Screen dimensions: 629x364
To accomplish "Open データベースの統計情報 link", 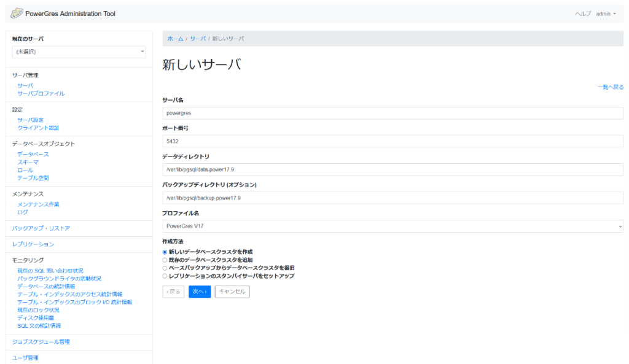I will point(46,286).
